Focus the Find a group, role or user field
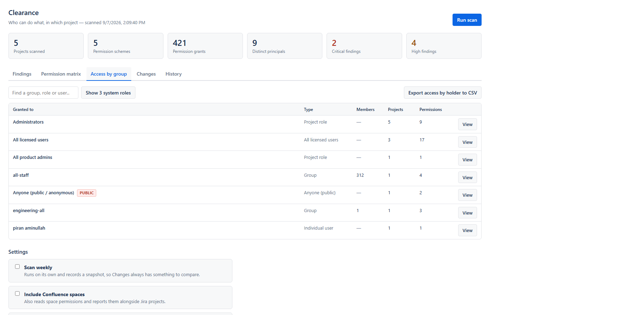This screenshot has width=644, height=315. 43,93
